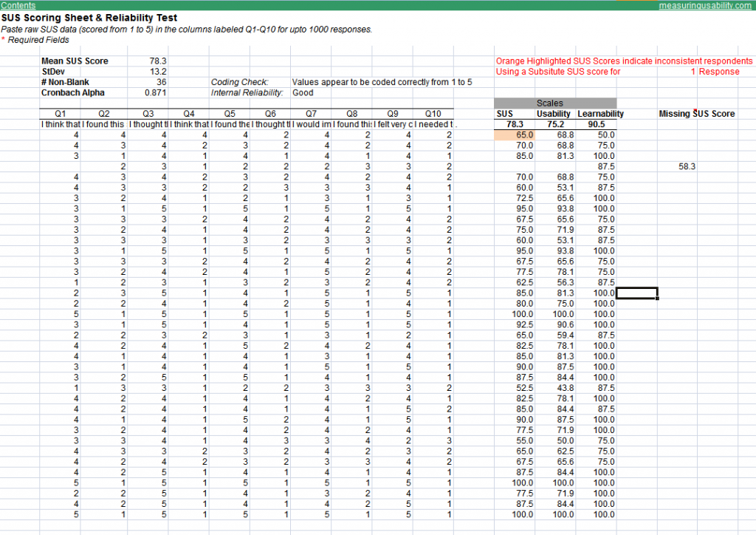Select the Q1 column header
The image size is (756, 535).
(x=61, y=114)
